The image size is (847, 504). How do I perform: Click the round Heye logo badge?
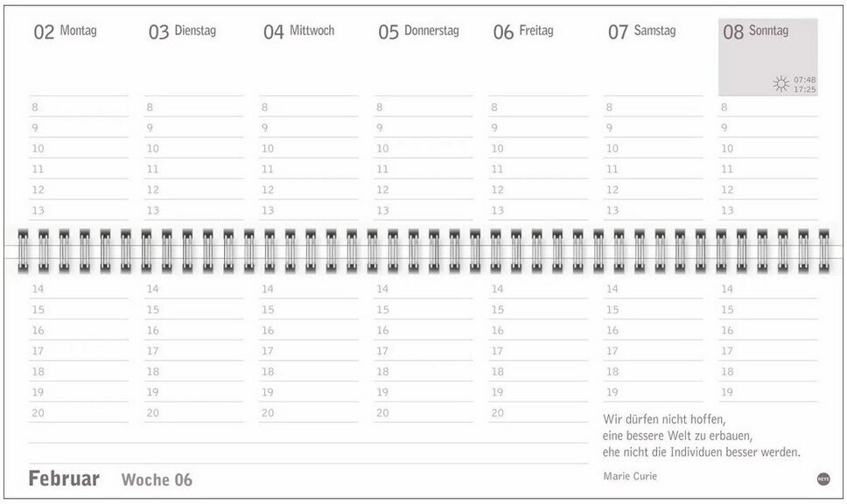coord(822,479)
